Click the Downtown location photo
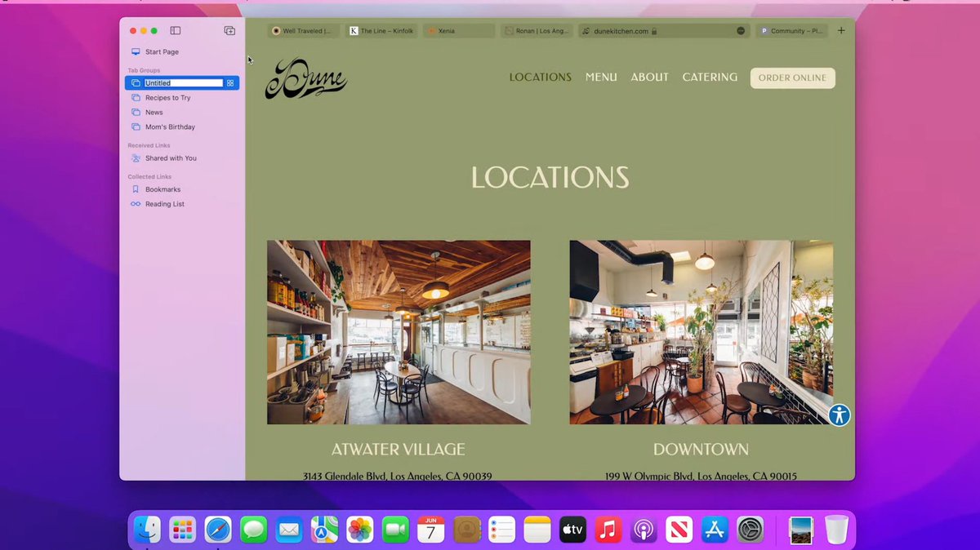This screenshot has height=550, width=980. coord(701,332)
